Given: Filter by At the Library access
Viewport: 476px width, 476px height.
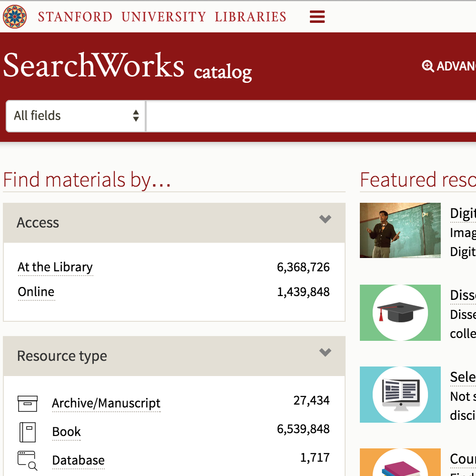Looking at the screenshot, I should [55, 267].
